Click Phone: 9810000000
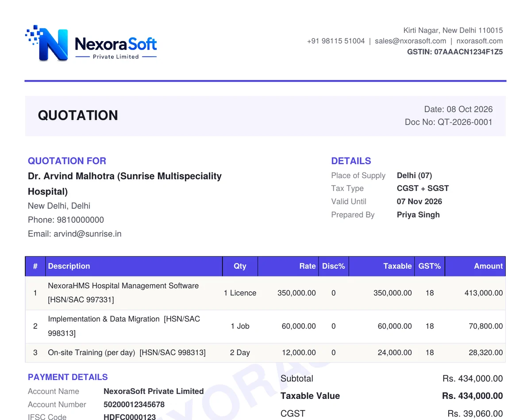Image resolution: width=531 pixels, height=420 pixels. pyautogui.click(x=66, y=220)
